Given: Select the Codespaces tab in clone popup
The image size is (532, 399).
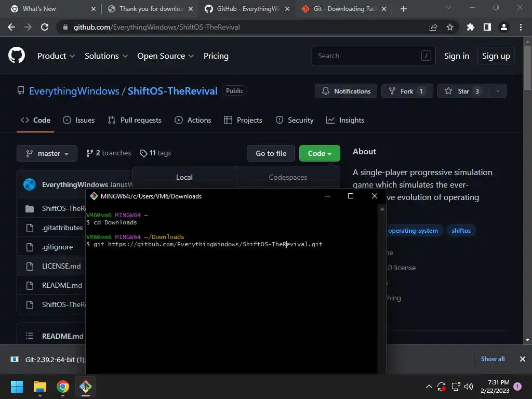Looking at the screenshot, I should click(288, 177).
